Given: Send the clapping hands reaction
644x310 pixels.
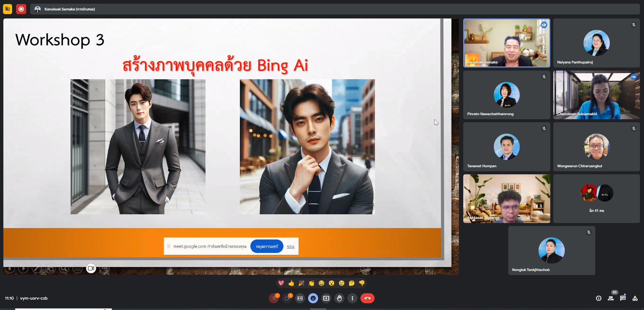Looking at the screenshot, I should [x=311, y=283].
